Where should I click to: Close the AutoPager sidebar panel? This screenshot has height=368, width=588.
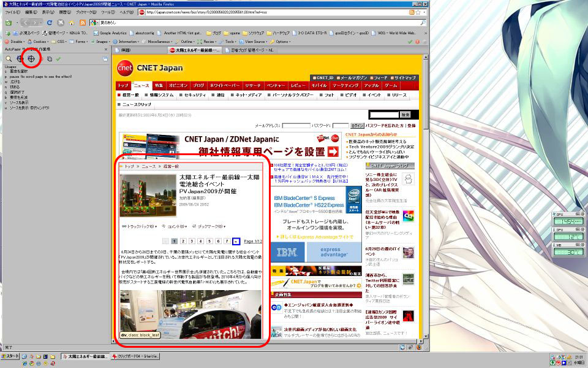[106, 49]
